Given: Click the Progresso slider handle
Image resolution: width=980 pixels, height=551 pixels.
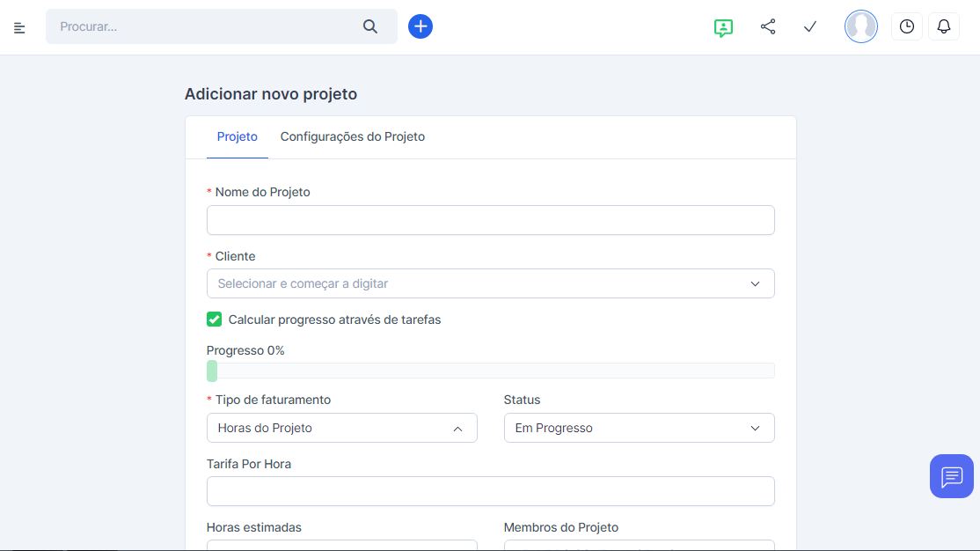Looking at the screenshot, I should pos(212,371).
